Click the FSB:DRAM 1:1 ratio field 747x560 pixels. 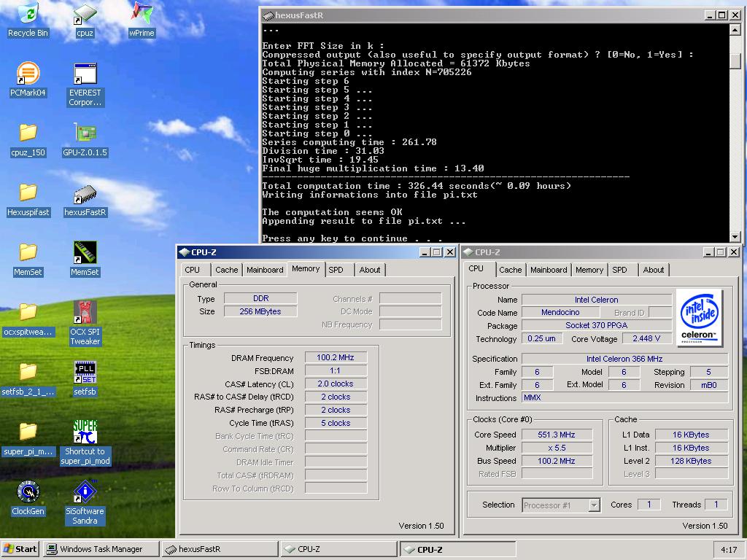(x=336, y=370)
